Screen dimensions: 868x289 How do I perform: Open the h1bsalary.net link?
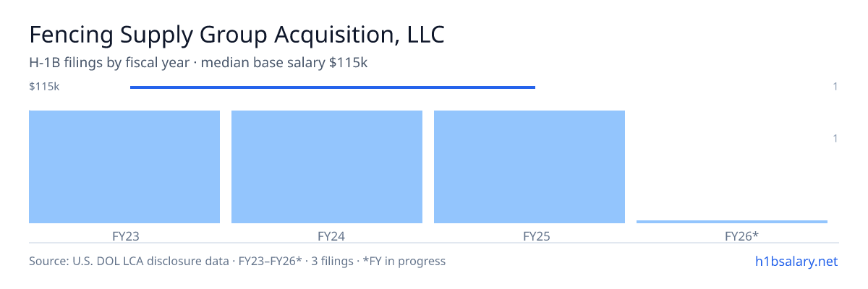(796, 261)
